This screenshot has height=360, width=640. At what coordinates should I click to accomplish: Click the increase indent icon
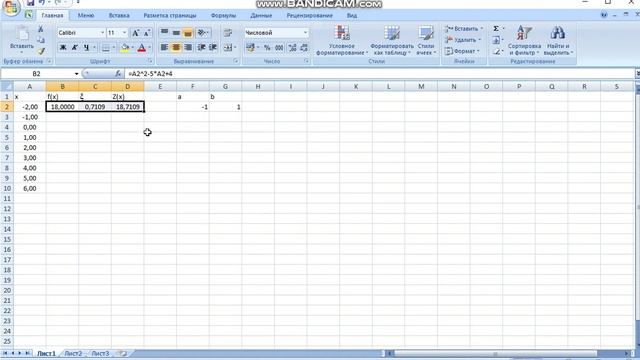coord(213,48)
